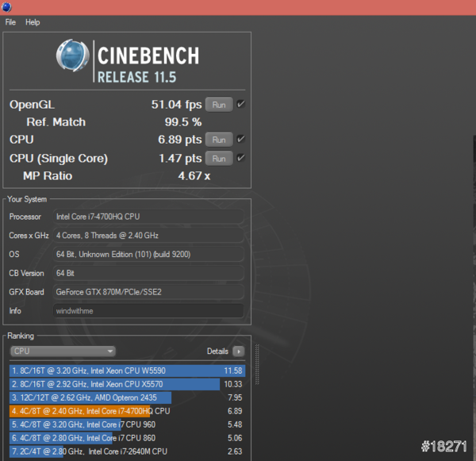Select ranking row Intel Xeon CPU X5570
Image resolution: width=476 pixels, height=461 pixels.
click(x=127, y=384)
